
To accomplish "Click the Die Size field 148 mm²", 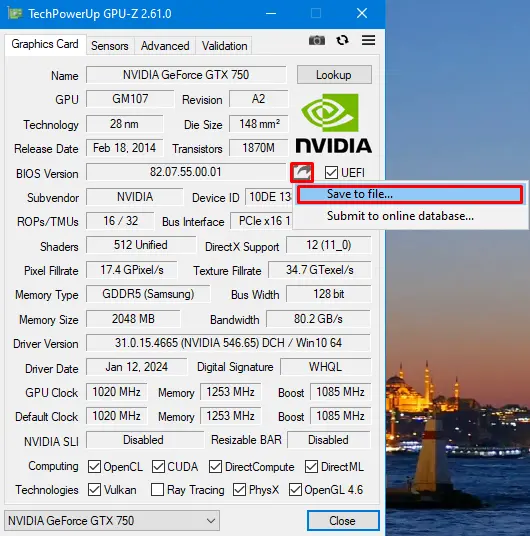I will pos(259,124).
